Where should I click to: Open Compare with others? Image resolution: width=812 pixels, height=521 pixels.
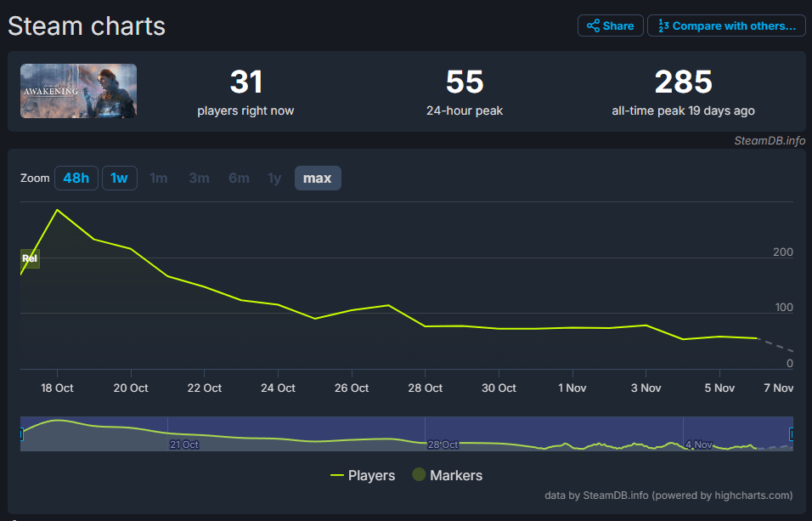pos(726,25)
